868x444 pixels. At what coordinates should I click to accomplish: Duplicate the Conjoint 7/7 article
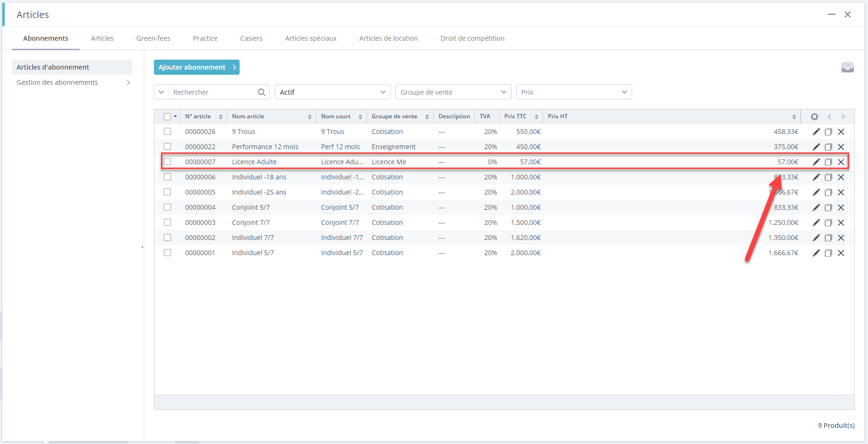click(828, 222)
